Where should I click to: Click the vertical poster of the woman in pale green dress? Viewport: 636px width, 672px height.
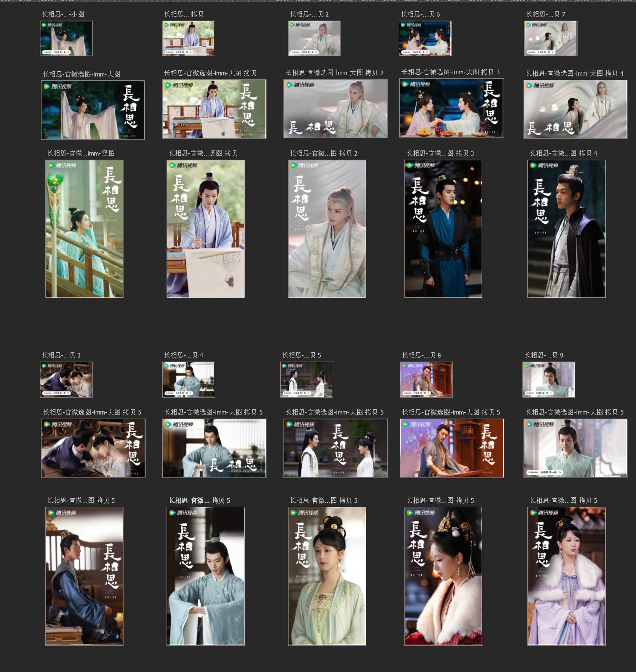tap(327, 576)
